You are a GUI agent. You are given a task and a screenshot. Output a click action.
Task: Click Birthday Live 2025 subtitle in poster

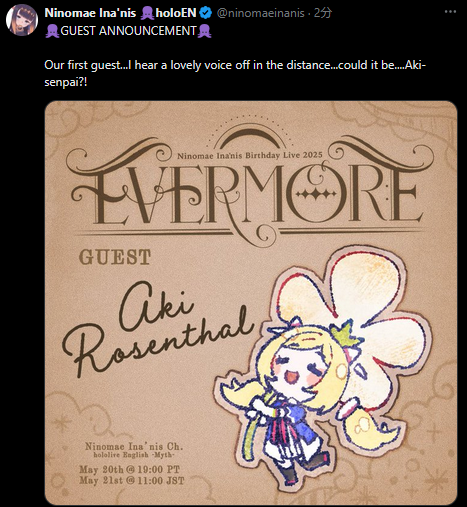tap(284, 155)
